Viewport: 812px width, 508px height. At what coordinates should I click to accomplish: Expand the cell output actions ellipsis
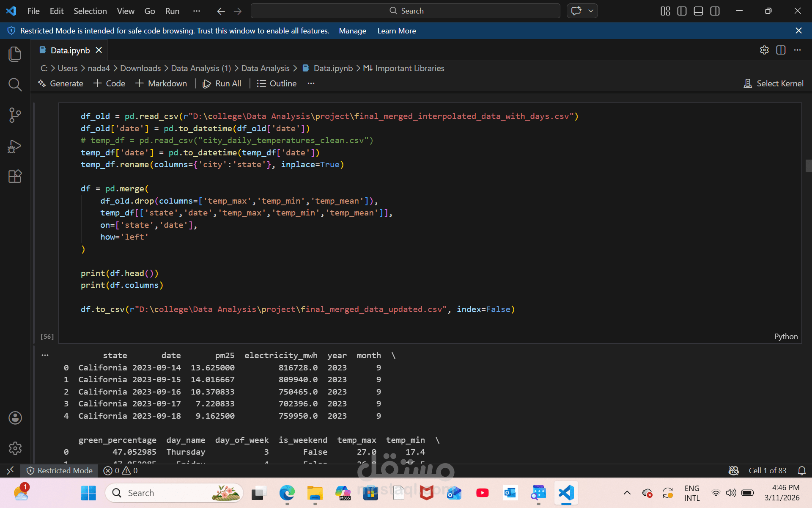(x=45, y=355)
